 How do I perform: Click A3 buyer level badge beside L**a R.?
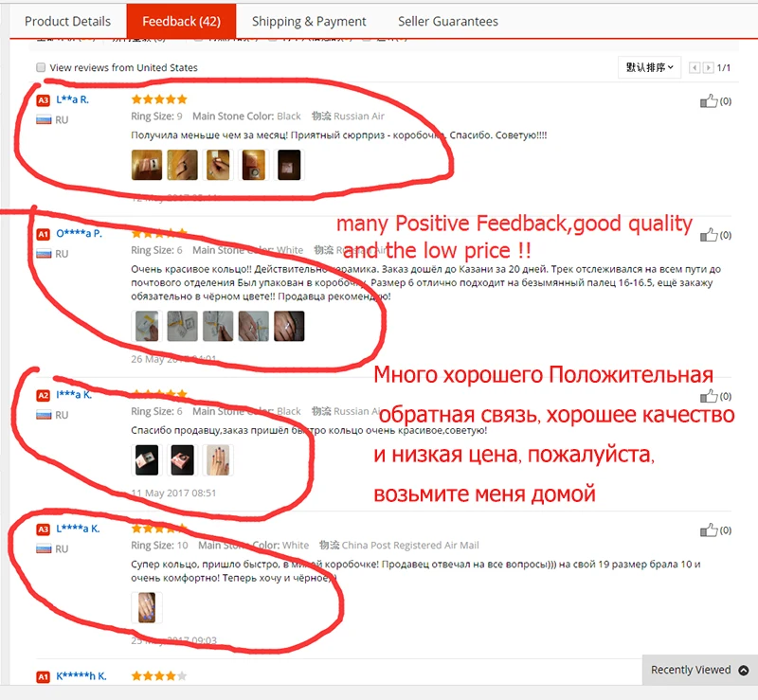coord(43,100)
